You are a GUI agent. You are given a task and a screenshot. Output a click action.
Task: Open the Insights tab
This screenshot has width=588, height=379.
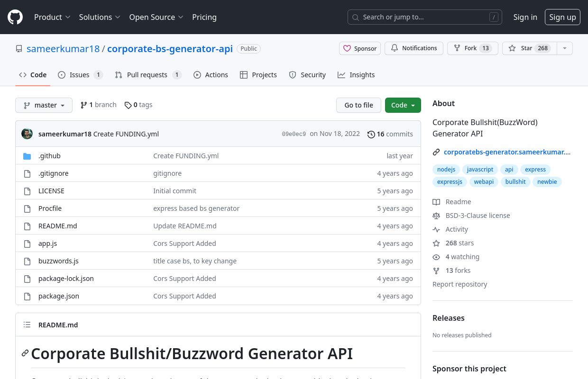pos(356,75)
